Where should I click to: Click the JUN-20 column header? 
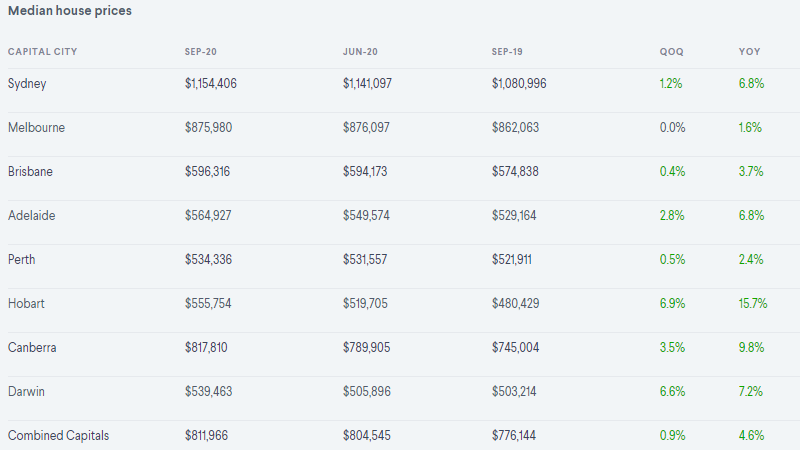(x=360, y=52)
